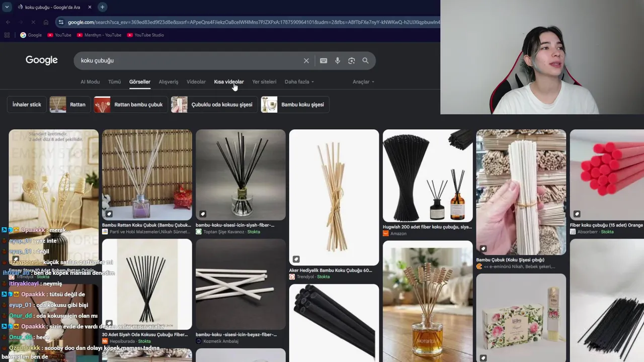The width and height of the screenshot is (644, 362).
Task: Open the Hugwish 200 adet fiber image
Action: pos(428,175)
